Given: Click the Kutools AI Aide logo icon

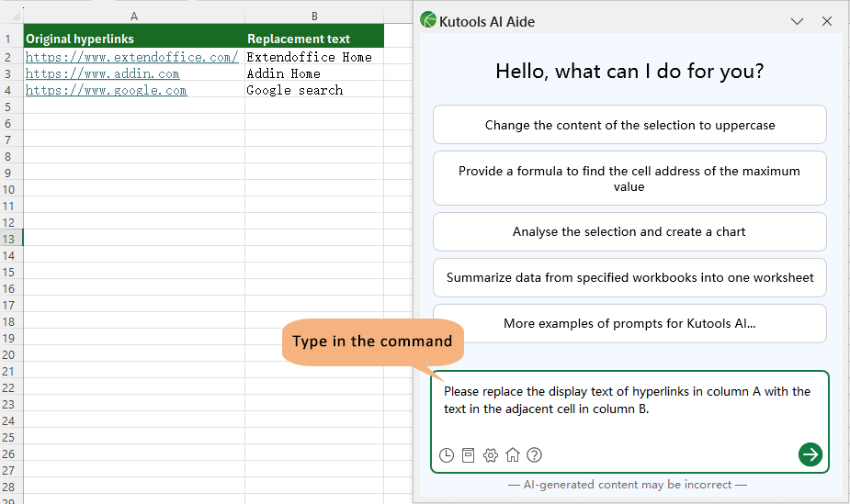Looking at the screenshot, I should tap(428, 20).
